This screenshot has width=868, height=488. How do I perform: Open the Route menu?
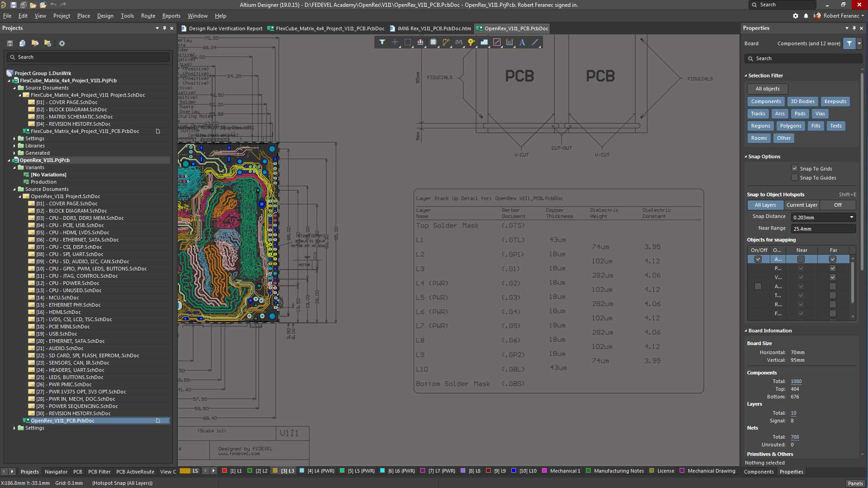coord(148,16)
